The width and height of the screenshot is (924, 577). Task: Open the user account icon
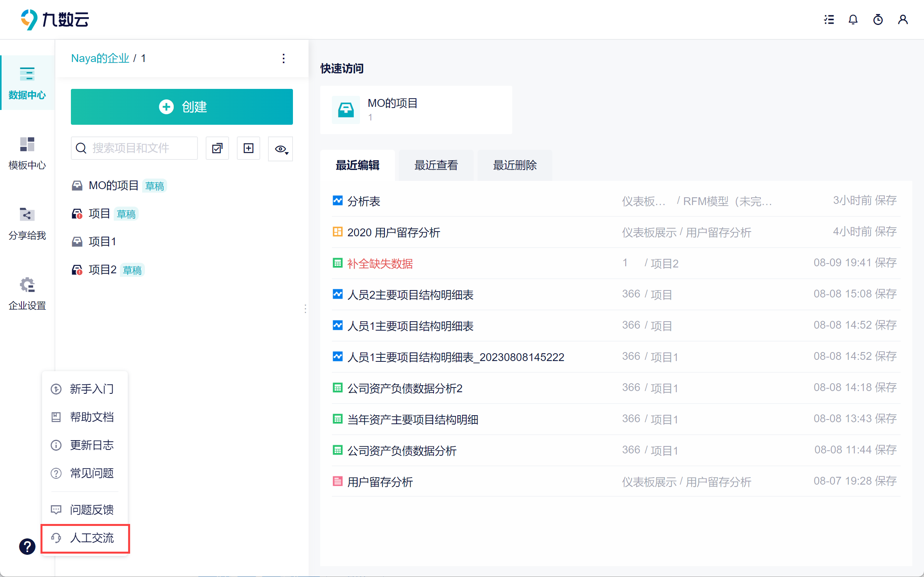(x=903, y=19)
